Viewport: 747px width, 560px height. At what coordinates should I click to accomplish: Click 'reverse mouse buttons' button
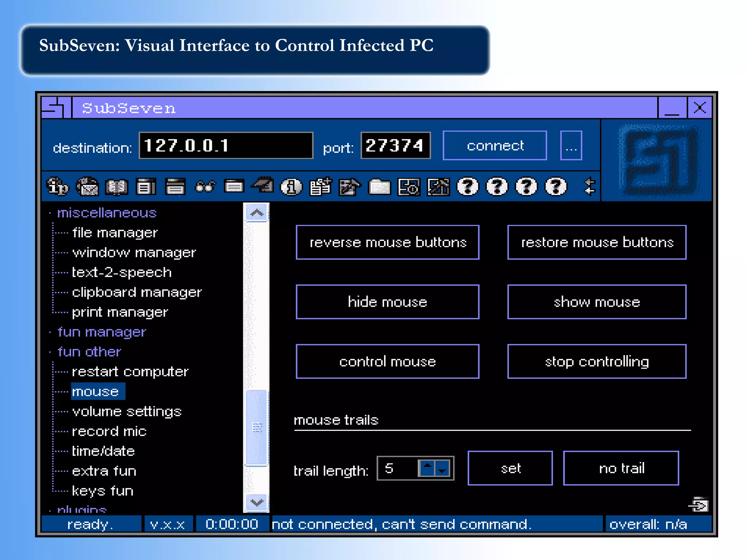[387, 242]
